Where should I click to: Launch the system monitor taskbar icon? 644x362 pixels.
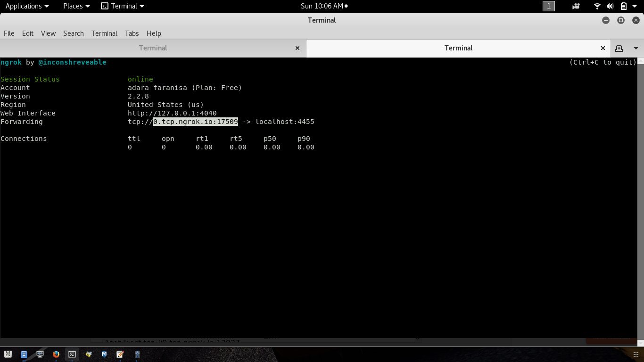[40, 354]
